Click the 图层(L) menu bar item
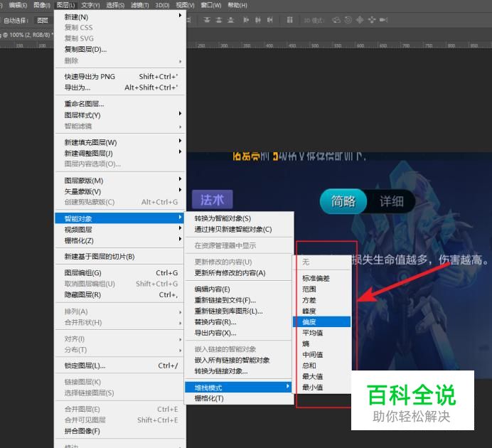Screen dimensions: 492x448 [65, 5]
